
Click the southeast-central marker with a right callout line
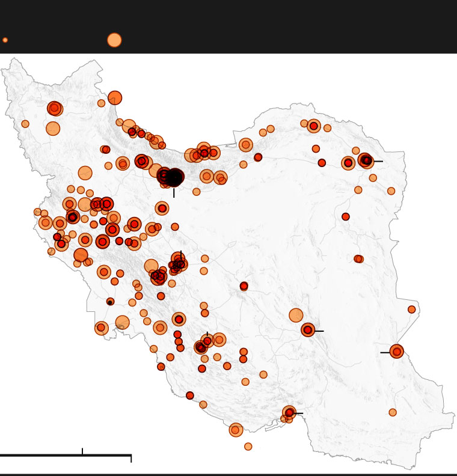[308, 330]
